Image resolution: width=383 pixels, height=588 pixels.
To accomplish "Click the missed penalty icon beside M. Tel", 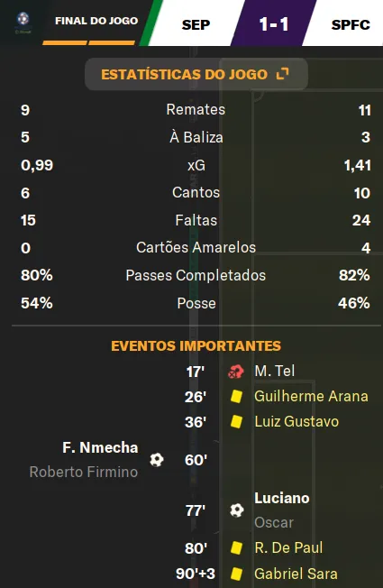I will 236,372.
